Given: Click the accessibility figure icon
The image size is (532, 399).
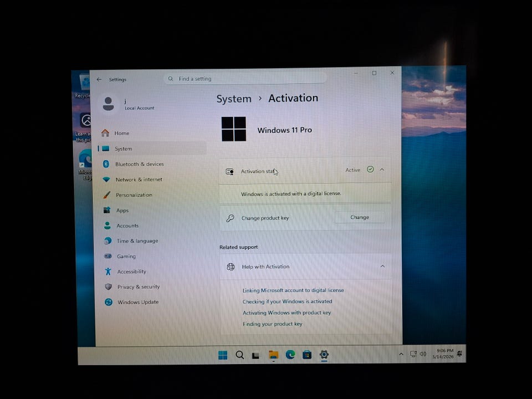Looking at the screenshot, I should (108, 272).
